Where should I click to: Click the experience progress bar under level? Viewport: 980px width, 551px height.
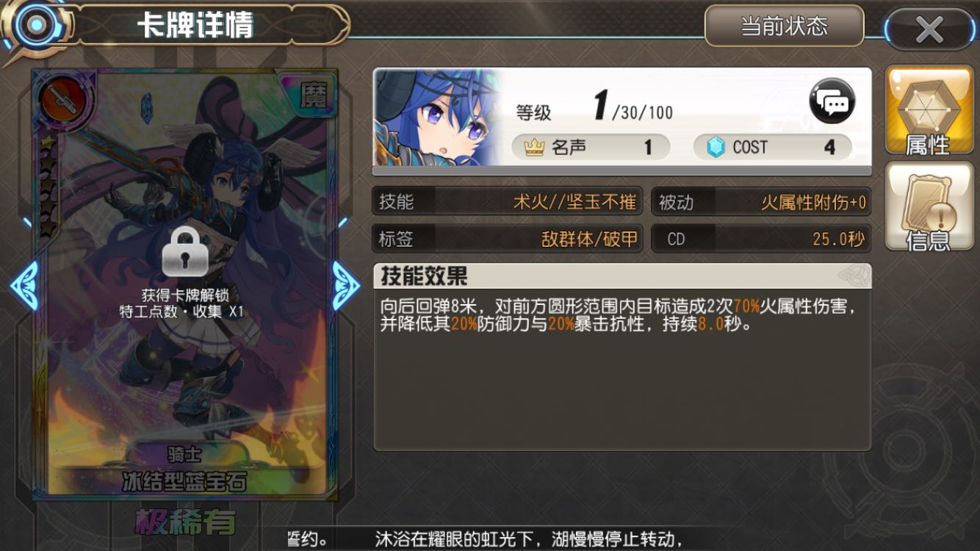622,171
